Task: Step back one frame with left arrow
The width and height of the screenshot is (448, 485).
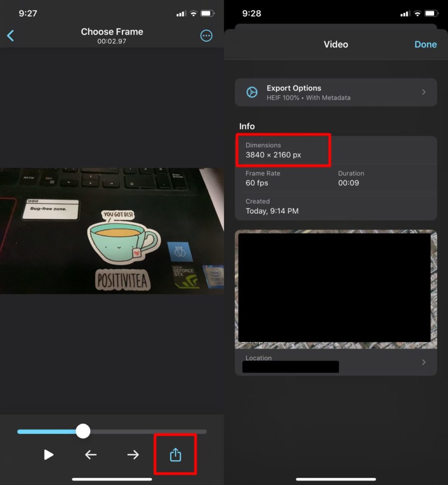Action: 91,455
